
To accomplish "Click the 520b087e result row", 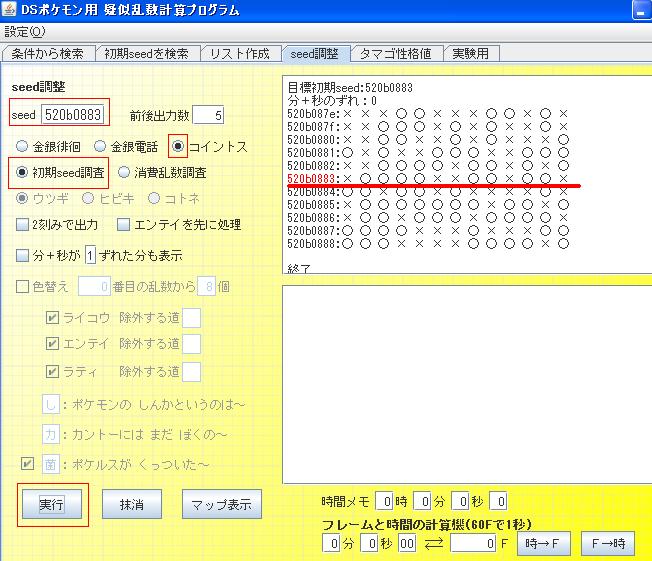I will [427, 114].
